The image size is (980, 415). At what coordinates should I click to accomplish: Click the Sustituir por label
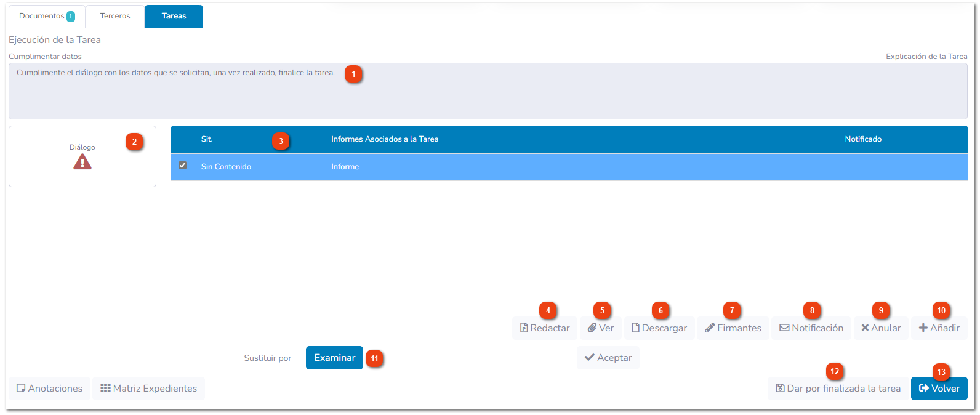click(268, 358)
